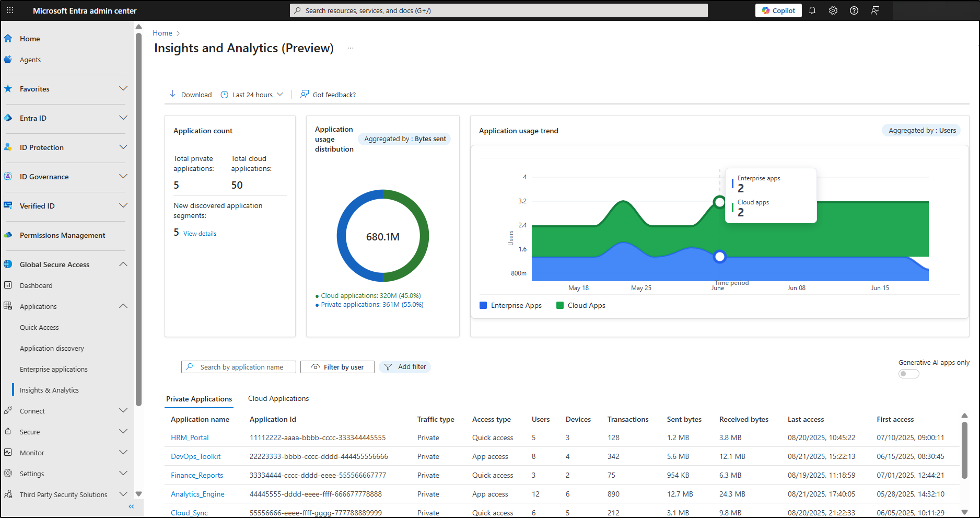
Task: Click the Third Party Security Solutions icon
Action: coord(8,494)
